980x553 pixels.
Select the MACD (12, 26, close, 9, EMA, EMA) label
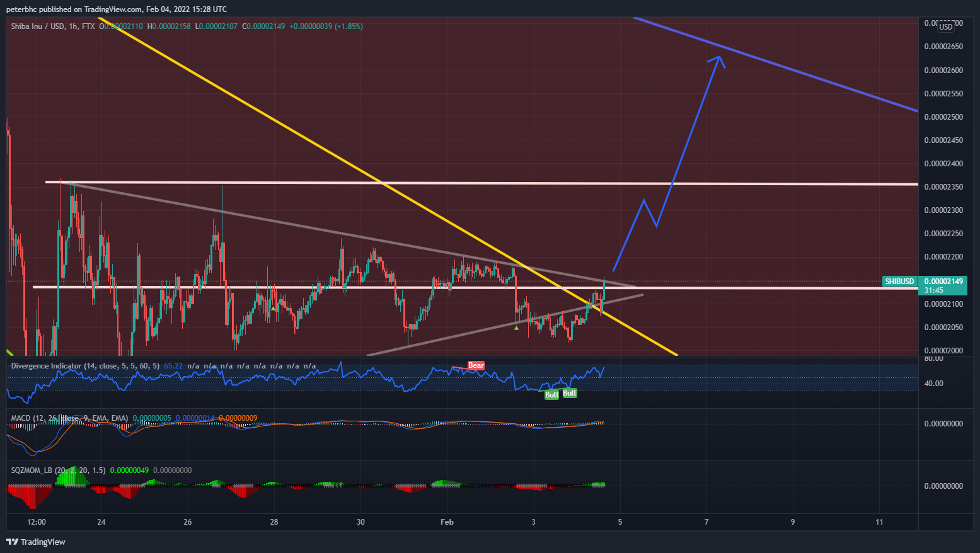click(x=69, y=418)
